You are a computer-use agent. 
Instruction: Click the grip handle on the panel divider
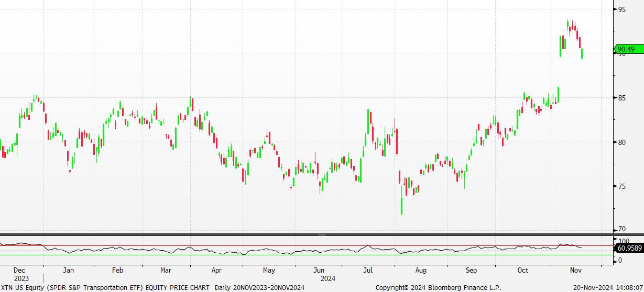point(322,234)
